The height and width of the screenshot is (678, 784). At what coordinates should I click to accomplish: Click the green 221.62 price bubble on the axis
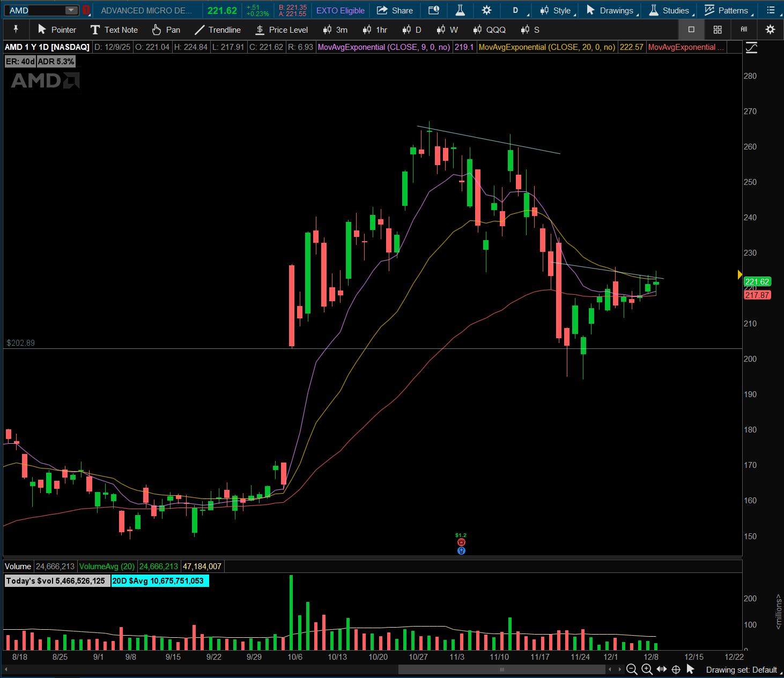click(x=757, y=281)
